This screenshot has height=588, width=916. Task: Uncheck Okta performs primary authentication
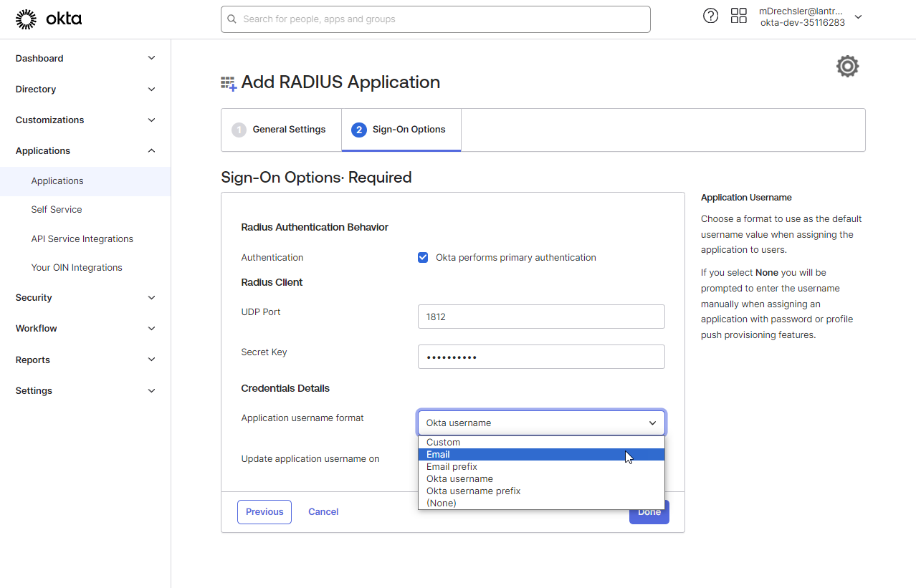tap(423, 258)
